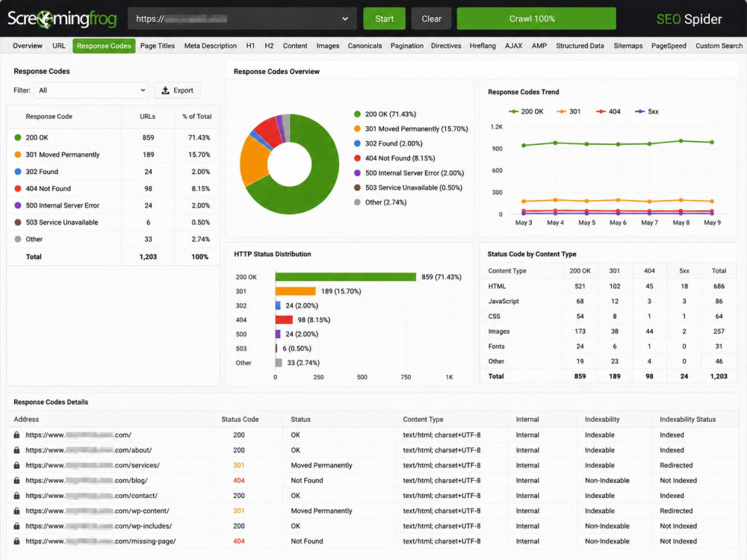Open the URL history dropdown arrow
This screenshot has height=560, width=747.
click(x=345, y=19)
